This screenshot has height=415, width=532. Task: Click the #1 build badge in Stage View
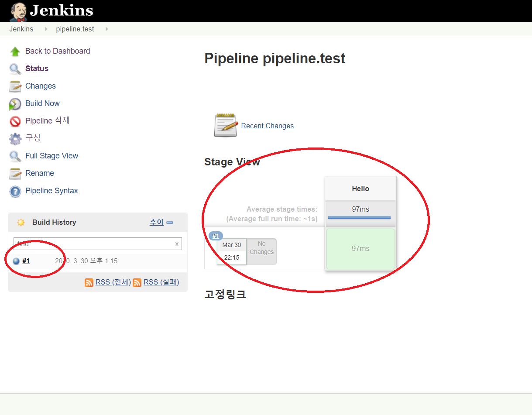(x=216, y=236)
